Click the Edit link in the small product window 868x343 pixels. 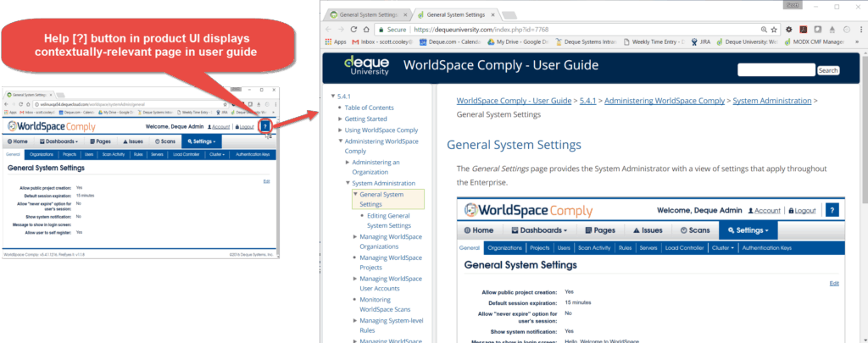[266, 181]
